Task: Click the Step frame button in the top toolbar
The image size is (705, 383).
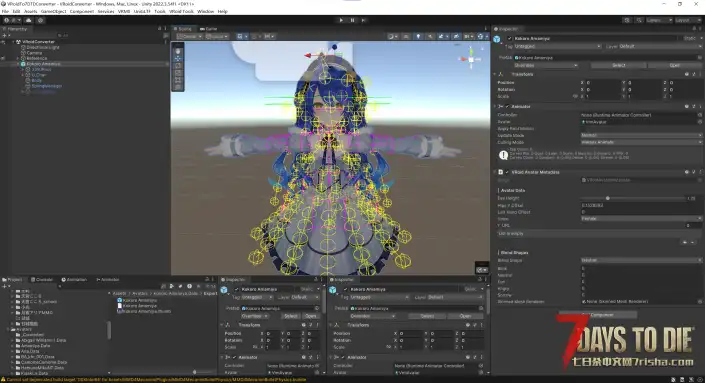Action: coord(363,20)
